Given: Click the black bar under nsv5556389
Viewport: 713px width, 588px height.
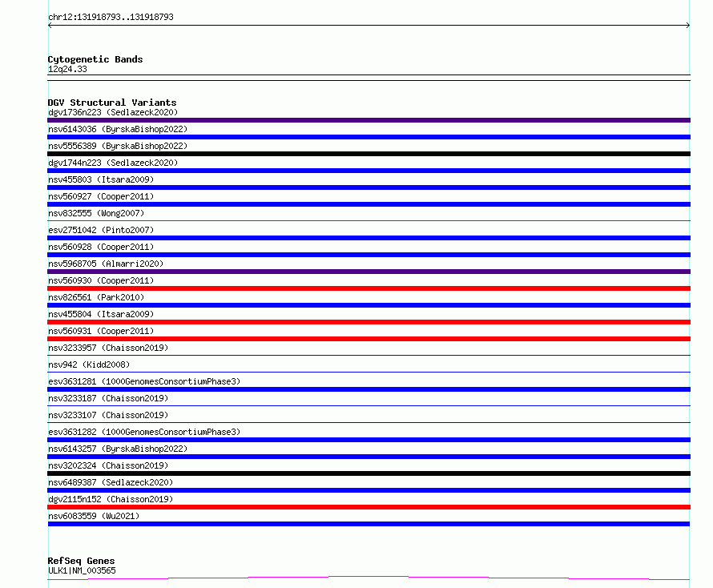Looking at the screenshot, I should tap(369, 154).
